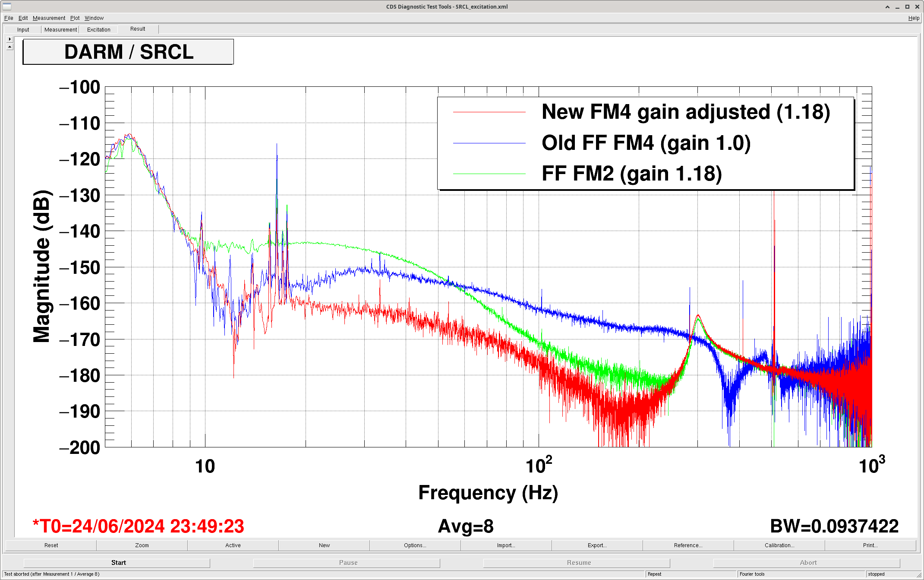Open the Edit menu
Viewport: 924px width, 580px height.
click(23, 18)
